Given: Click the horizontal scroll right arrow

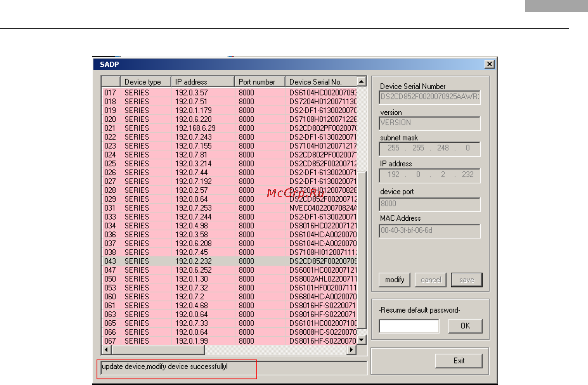Looking at the screenshot, I should [x=351, y=350].
